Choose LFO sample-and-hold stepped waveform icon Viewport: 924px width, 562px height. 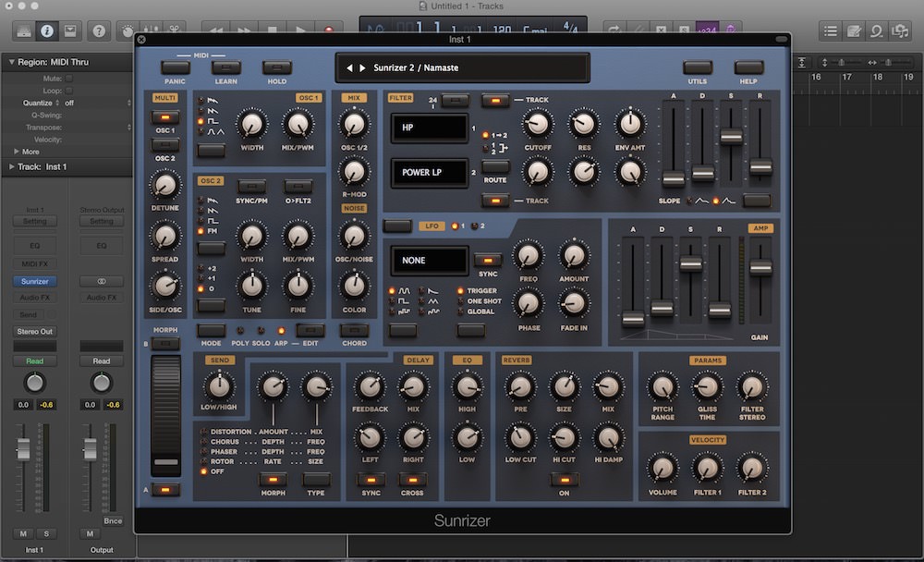click(x=404, y=312)
